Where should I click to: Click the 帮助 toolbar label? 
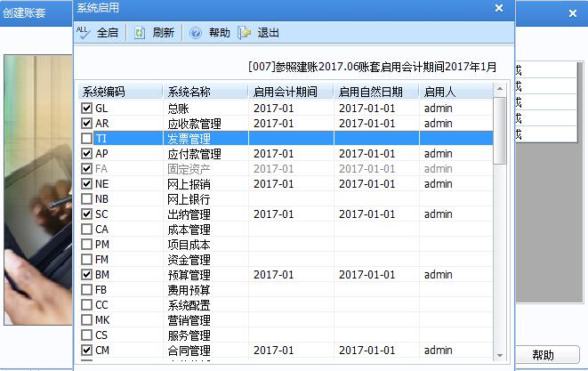(x=220, y=33)
